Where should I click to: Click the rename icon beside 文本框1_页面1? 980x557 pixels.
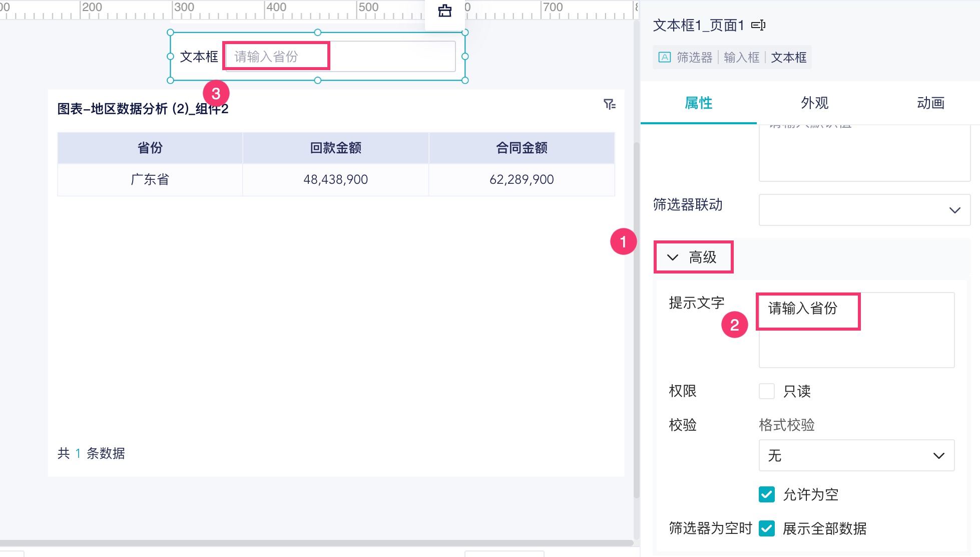(758, 25)
